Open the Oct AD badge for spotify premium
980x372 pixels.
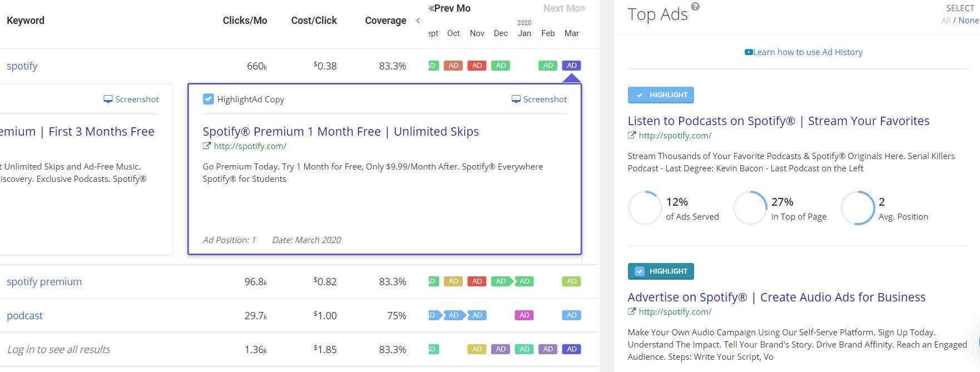click(453, 281)
